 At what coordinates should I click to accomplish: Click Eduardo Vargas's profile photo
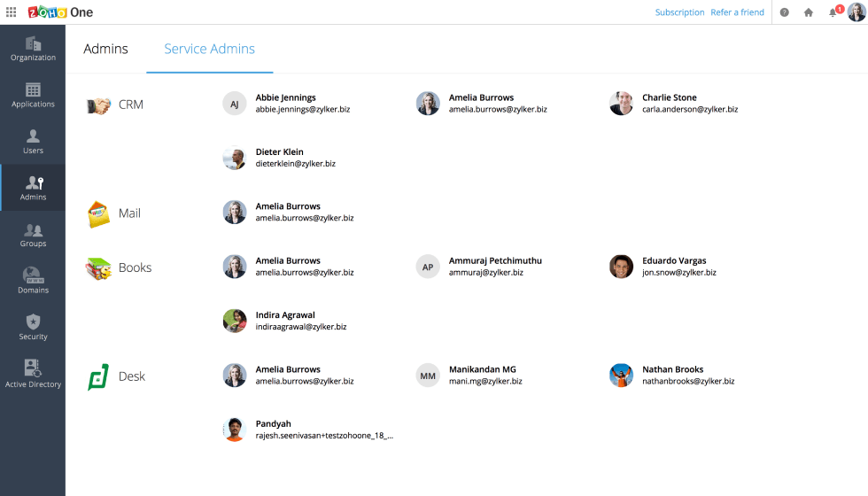(x=621, y=267)
